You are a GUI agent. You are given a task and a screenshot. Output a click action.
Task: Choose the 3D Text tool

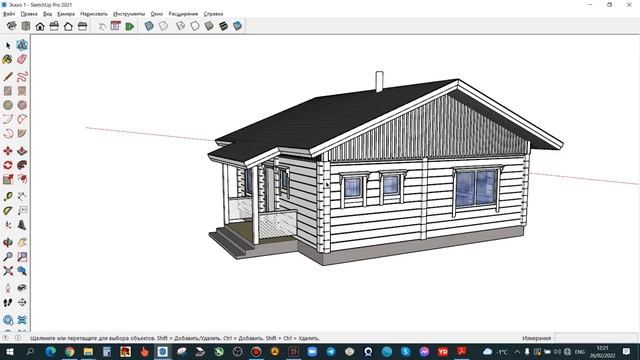pyautogui.click(x=22, y=225)
